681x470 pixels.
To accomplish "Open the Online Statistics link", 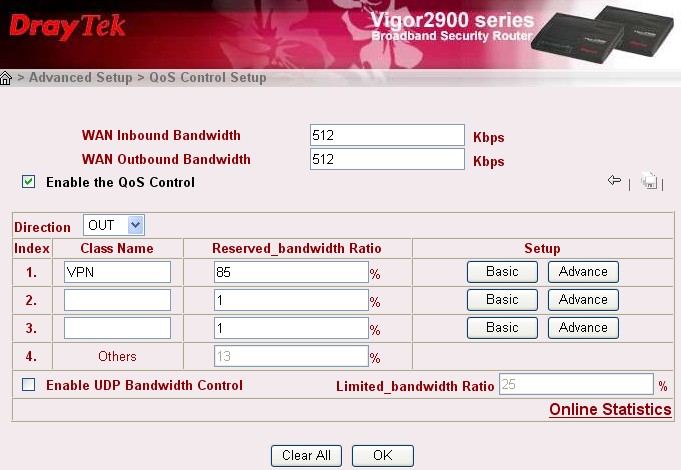I will pyautogui.click(x=610, y=409).
